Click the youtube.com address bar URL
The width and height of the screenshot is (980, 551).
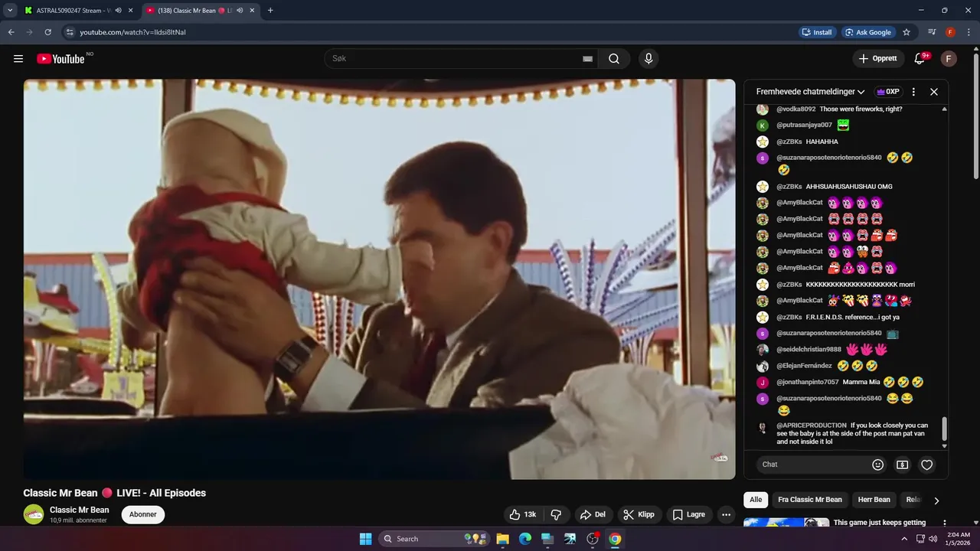click(133, 32)
